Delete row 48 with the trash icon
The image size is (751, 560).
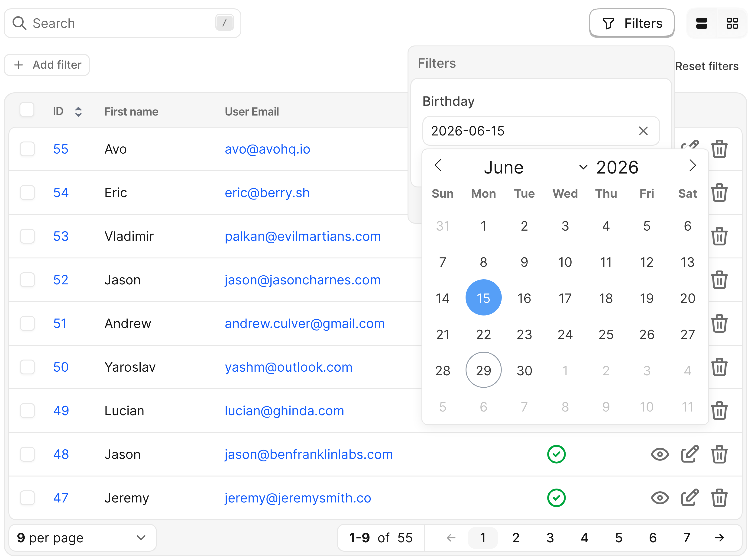pos(719,454)
